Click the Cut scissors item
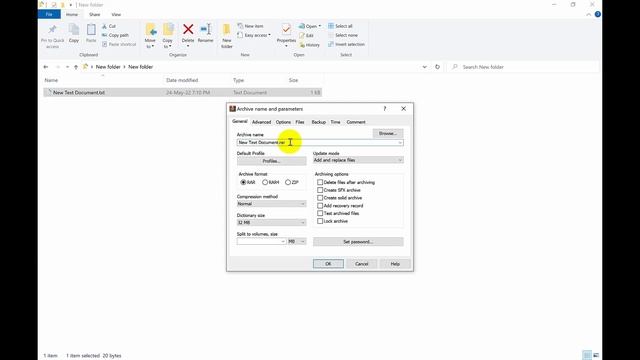 coord(109,26)
